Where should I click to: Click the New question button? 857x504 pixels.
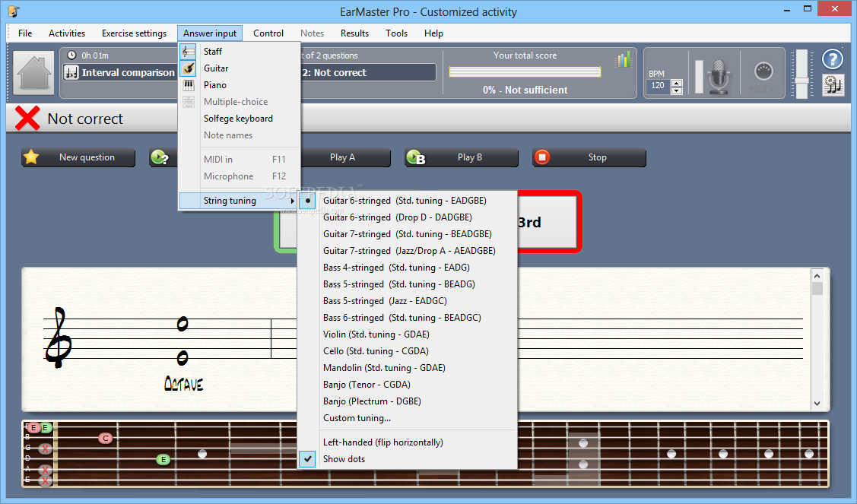pos(78,157)
